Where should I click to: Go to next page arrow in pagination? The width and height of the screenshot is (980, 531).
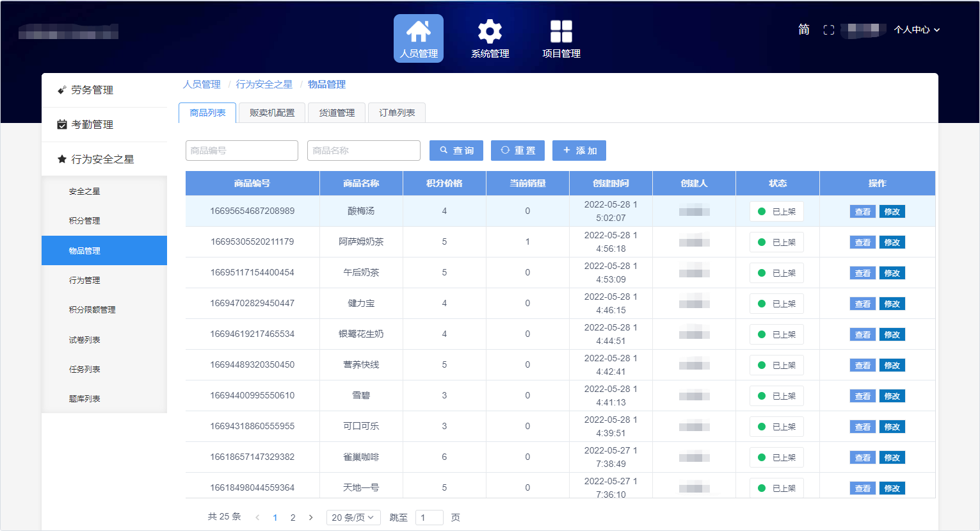(311, 518)
